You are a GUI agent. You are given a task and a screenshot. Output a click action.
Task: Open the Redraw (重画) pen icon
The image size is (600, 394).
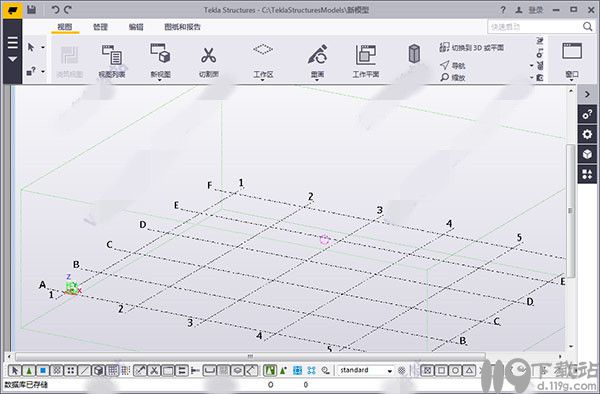pos(317,55)
